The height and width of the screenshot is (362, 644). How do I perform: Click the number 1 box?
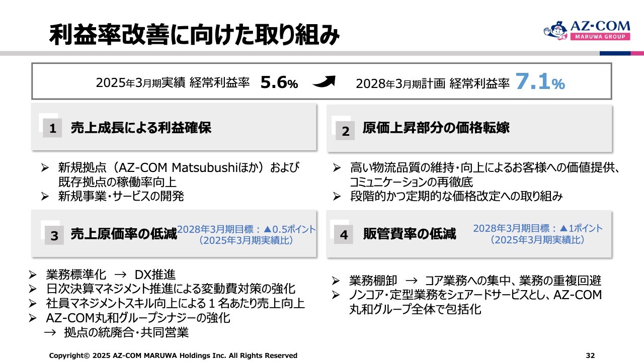coord(52,129)
